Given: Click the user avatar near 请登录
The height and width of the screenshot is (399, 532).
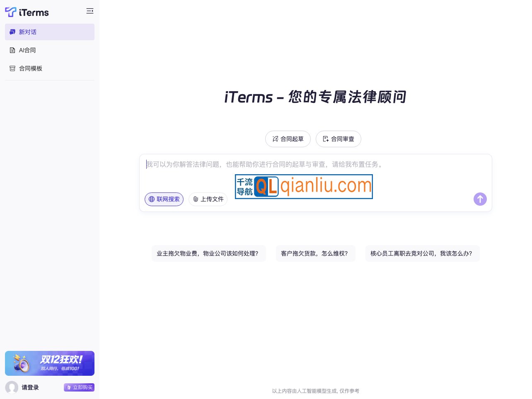Looking at the screenshot, I should coord(12,387).
